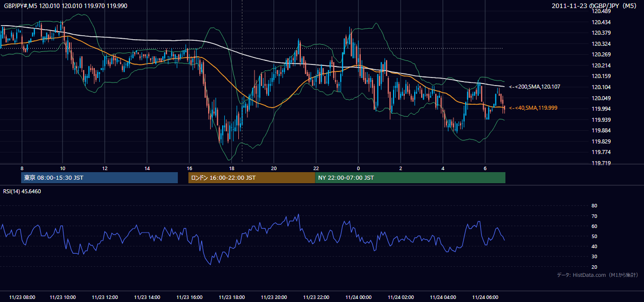Click price axis value 120.379
This screenshot has height=302, width=644.
(601, 33)
